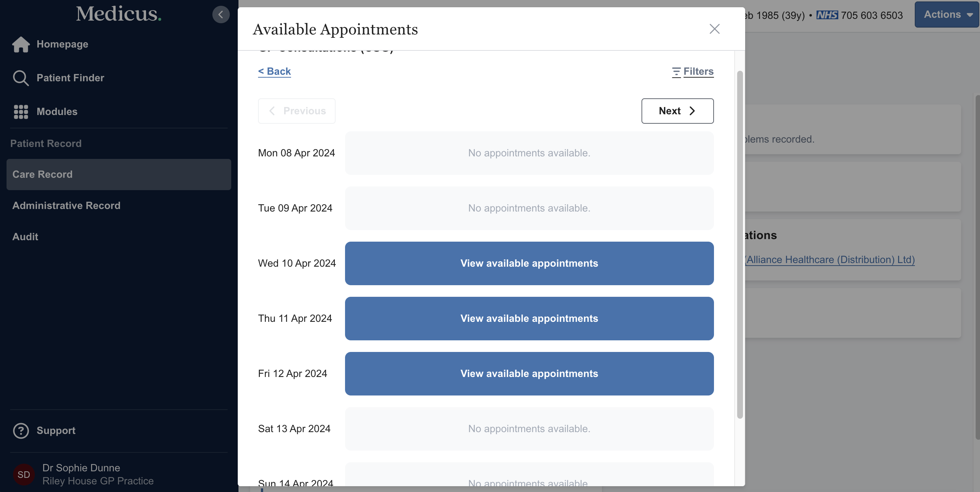The height and width of the screenshot is (492, 980).
Task: Click the SD user avatar
Action: coord(24,475)
